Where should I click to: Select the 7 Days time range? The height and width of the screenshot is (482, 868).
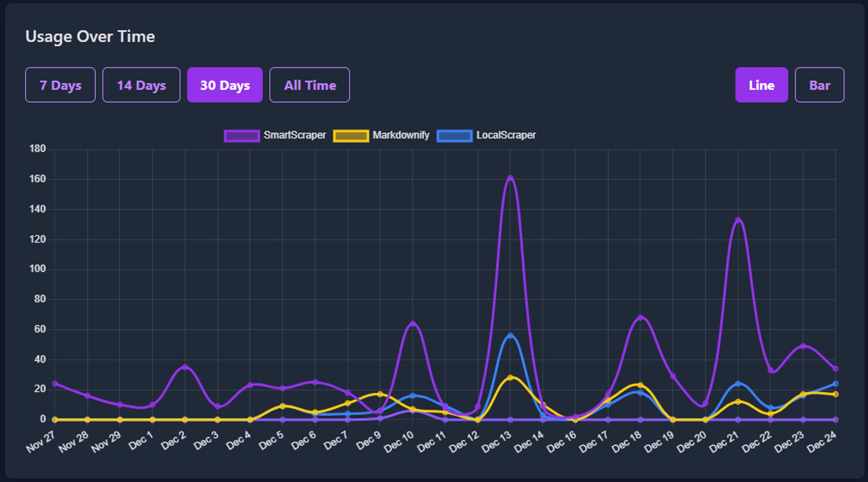pos(60,85)
